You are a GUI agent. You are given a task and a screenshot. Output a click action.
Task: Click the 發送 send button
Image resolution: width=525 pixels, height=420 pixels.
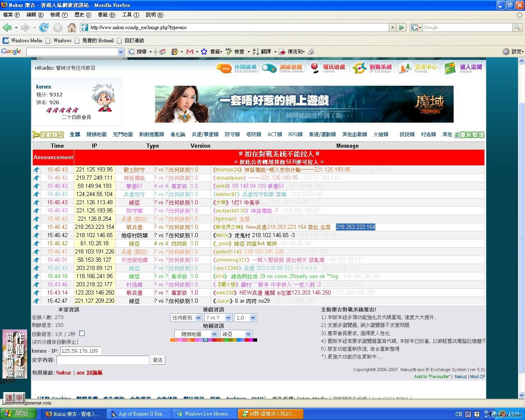click(158, 360)
